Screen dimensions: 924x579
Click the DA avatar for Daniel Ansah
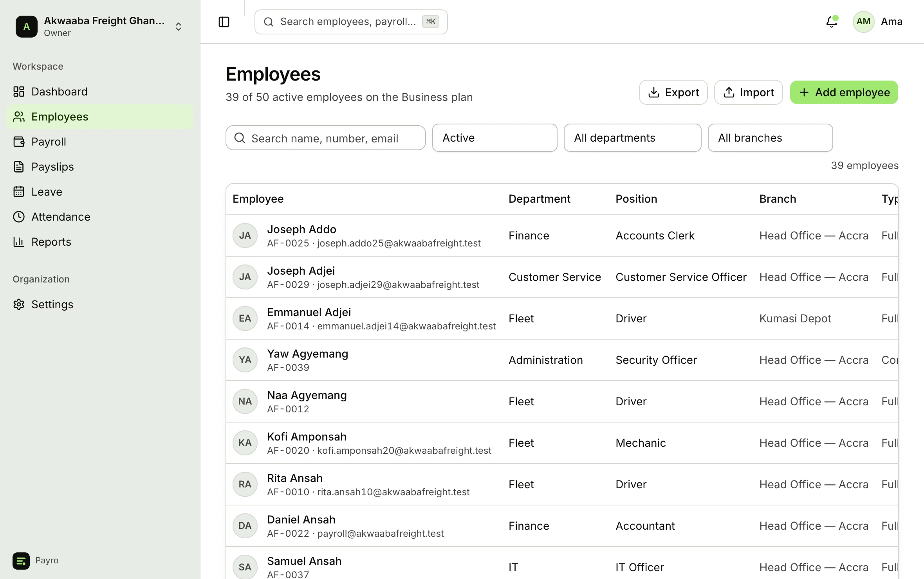245,526
